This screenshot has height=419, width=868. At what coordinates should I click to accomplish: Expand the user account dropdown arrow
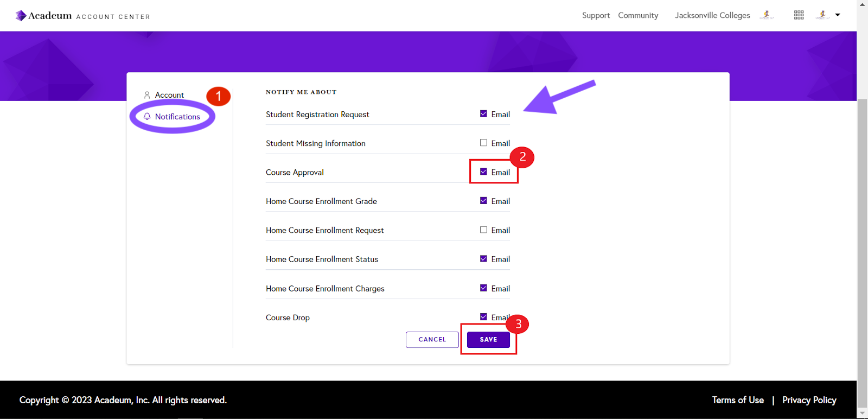[x=838, y=15]
